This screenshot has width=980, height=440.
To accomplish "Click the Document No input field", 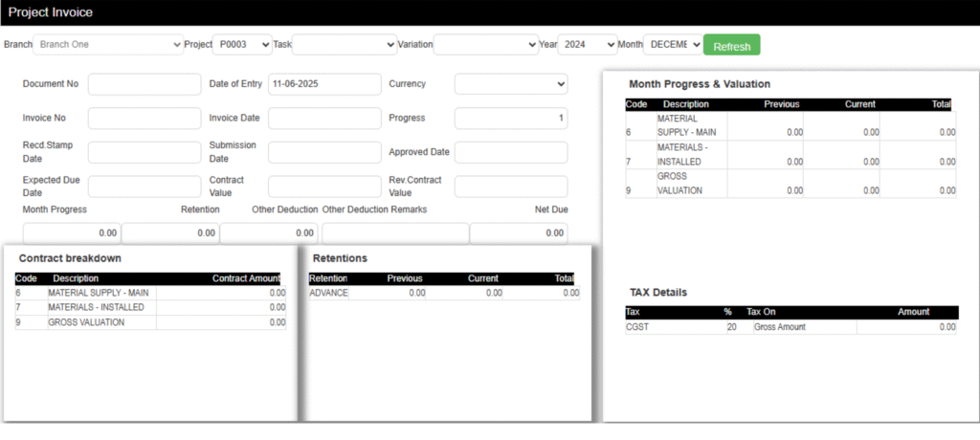I will (145, 84).
